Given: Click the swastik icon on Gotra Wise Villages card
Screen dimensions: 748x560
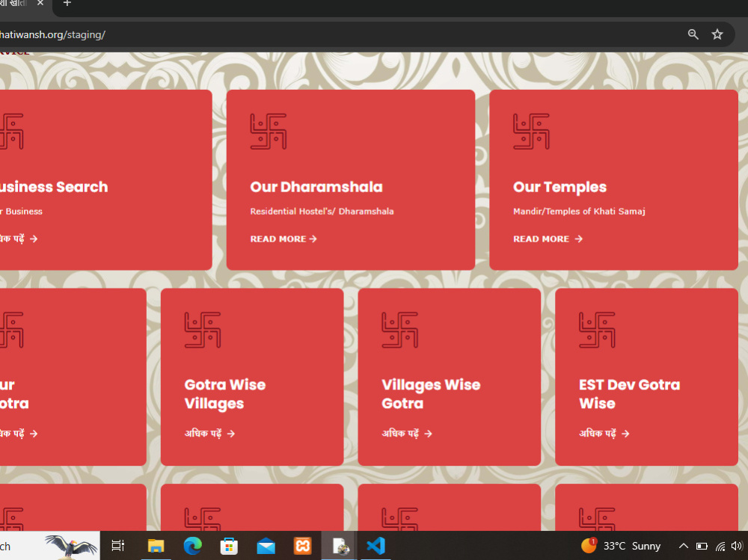Looking at the screenshot, I should coord(202,330).
